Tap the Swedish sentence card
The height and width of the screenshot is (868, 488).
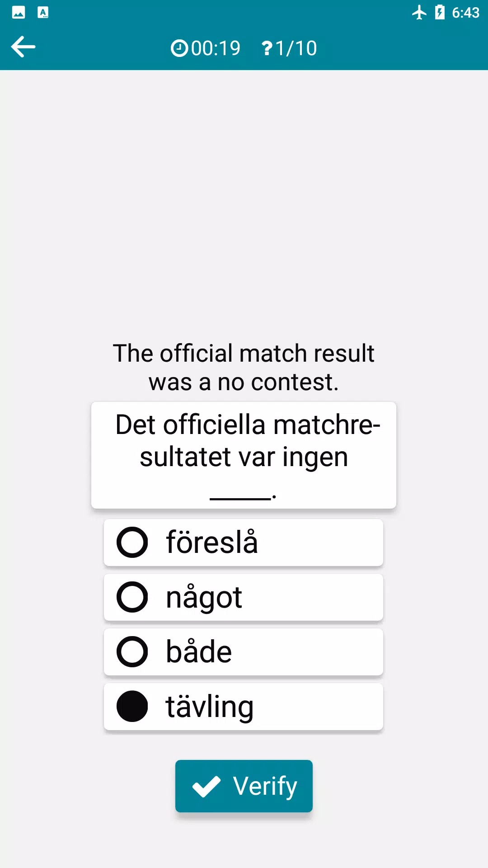[x=244, y=455]
